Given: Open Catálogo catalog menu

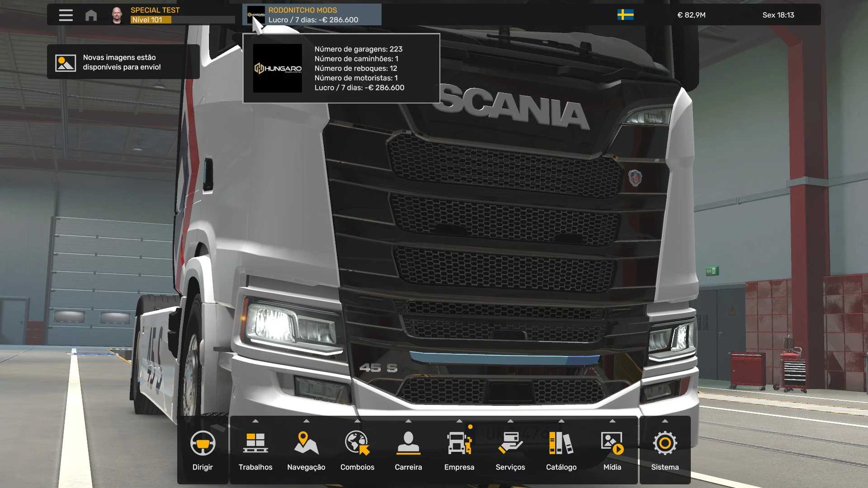Looking at the screenshot, I should tap(561, 450).
